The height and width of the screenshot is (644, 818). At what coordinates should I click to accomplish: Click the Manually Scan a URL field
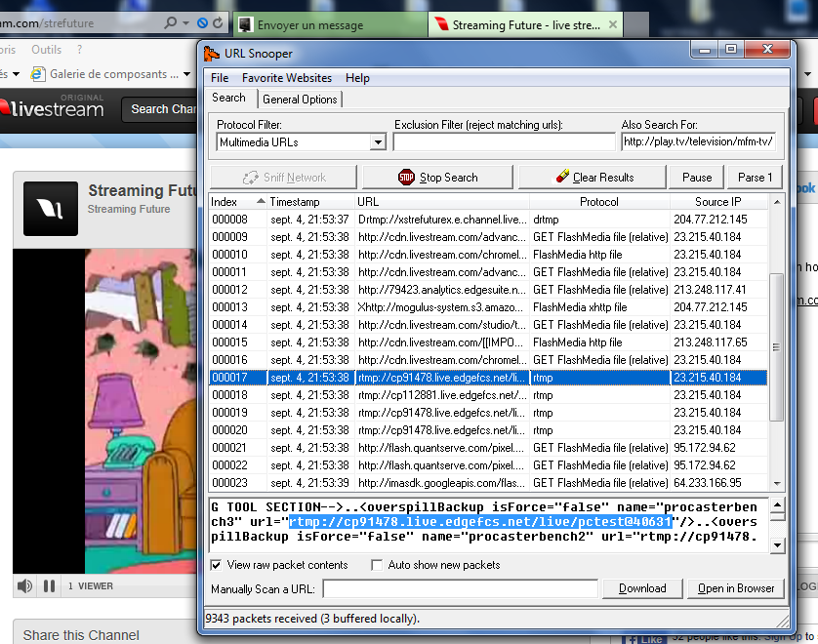[460, 588]
